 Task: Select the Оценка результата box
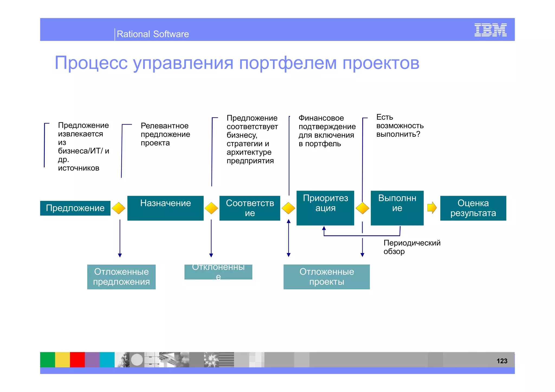click(473, 208)
